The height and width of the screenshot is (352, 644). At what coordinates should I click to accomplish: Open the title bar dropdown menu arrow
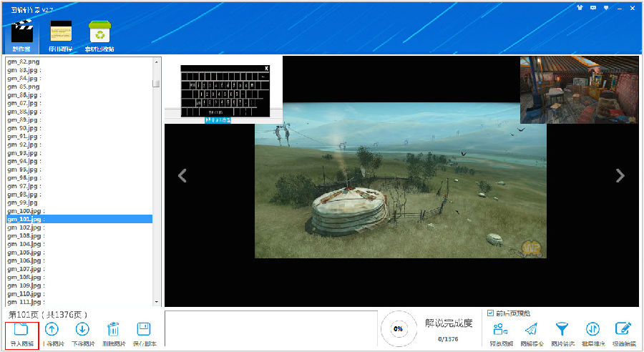[606, 7]
